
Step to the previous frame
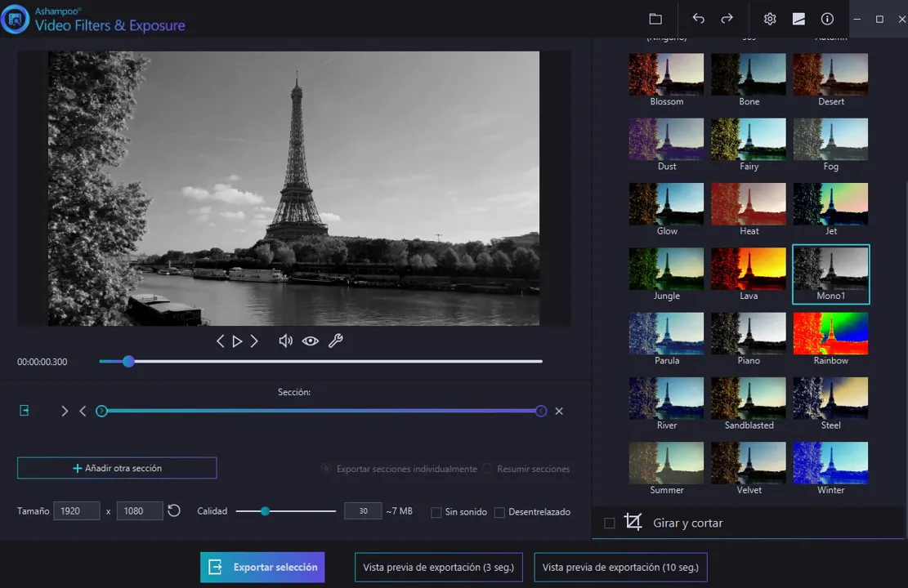(220, 341)
